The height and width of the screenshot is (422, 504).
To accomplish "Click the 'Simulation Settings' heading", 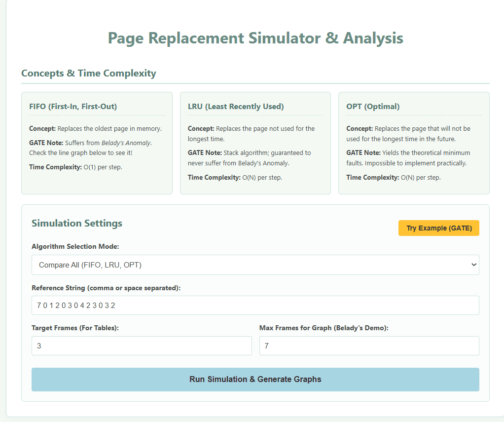I will pos(77,223).
